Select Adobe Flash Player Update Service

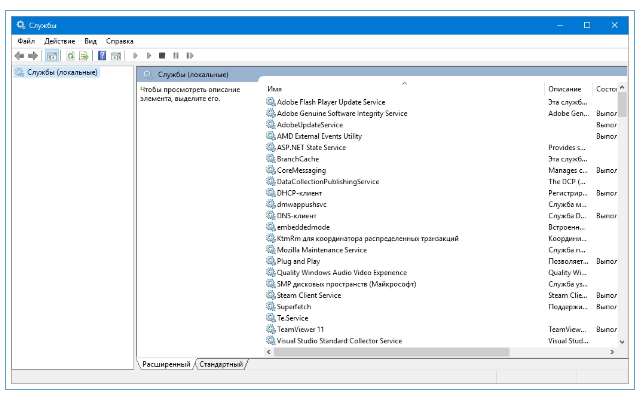click(x=331, y=102)
